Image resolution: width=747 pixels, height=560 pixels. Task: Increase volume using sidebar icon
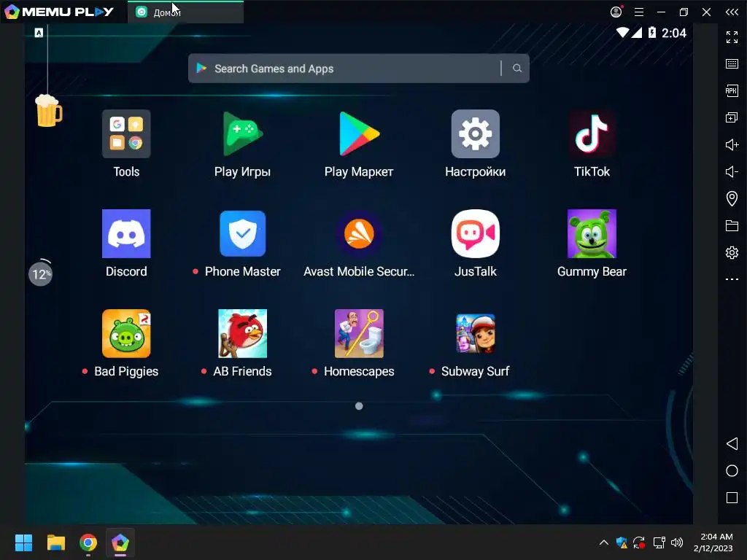tap(732, 144)
